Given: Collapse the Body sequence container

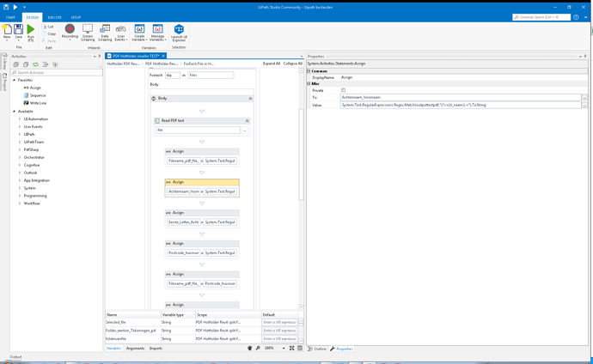Looking at the screenshot, I should (250, 98).
